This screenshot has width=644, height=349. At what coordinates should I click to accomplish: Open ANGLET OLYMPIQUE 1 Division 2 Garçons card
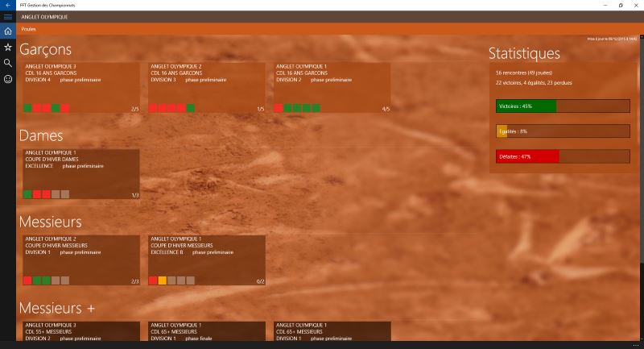tap(332, 88)
